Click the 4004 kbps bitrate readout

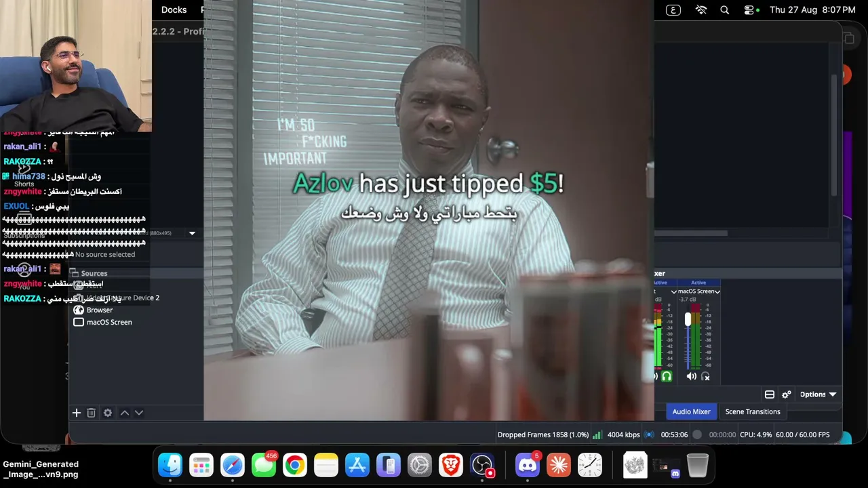pos(624,435)
